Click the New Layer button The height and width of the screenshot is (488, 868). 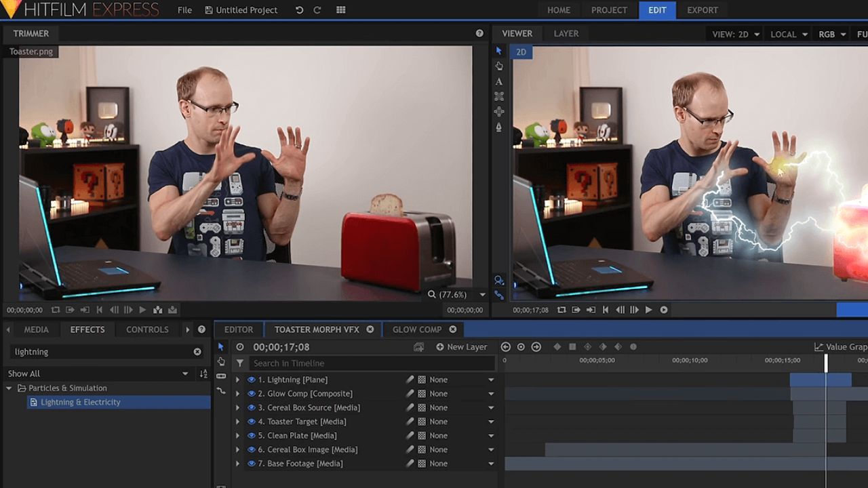(461, 347)
